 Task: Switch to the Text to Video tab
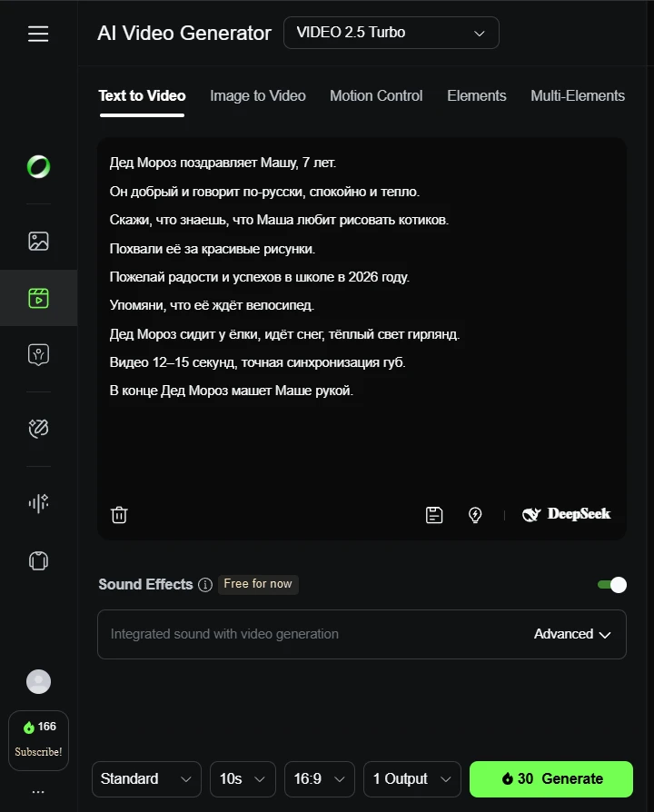coord(142,95)
